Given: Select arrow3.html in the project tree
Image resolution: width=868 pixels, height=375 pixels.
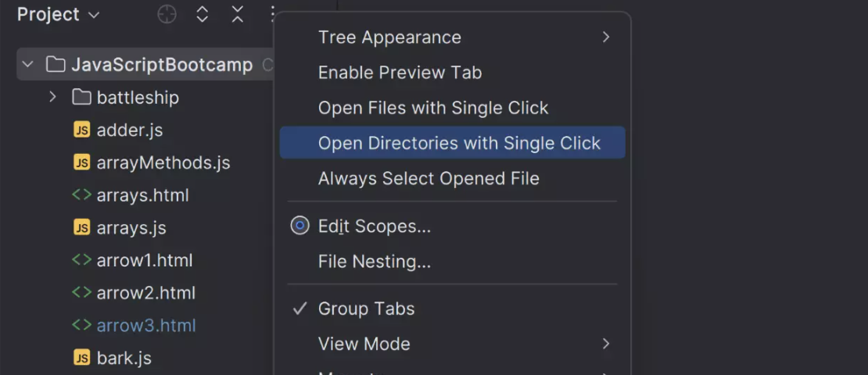Looking at the screenshot, I should [145, 326].
